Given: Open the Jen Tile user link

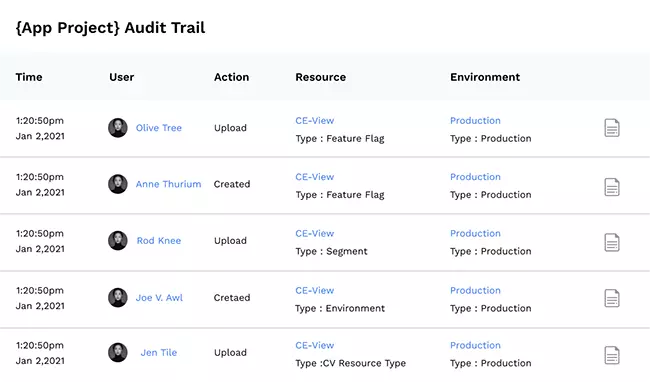Looking at the screenshot, I should 159,353.
